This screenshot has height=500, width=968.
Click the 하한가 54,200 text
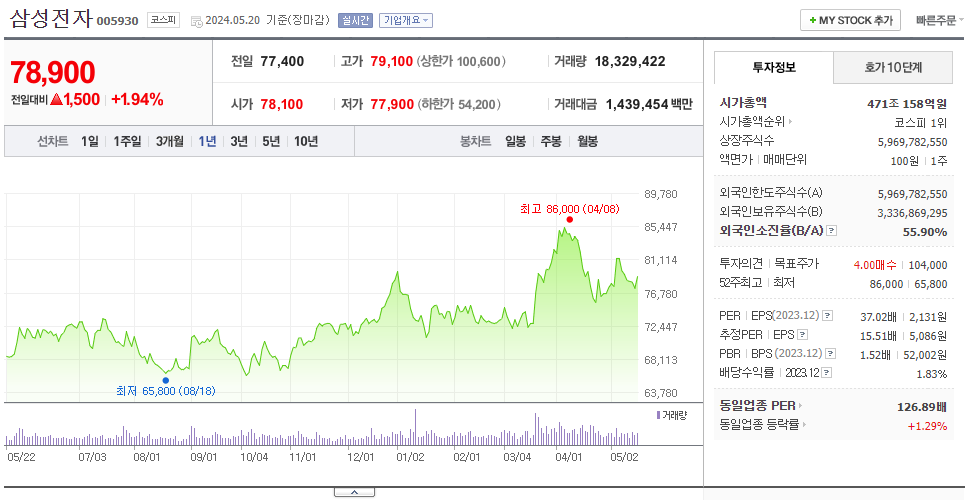(x=459, y=104)
